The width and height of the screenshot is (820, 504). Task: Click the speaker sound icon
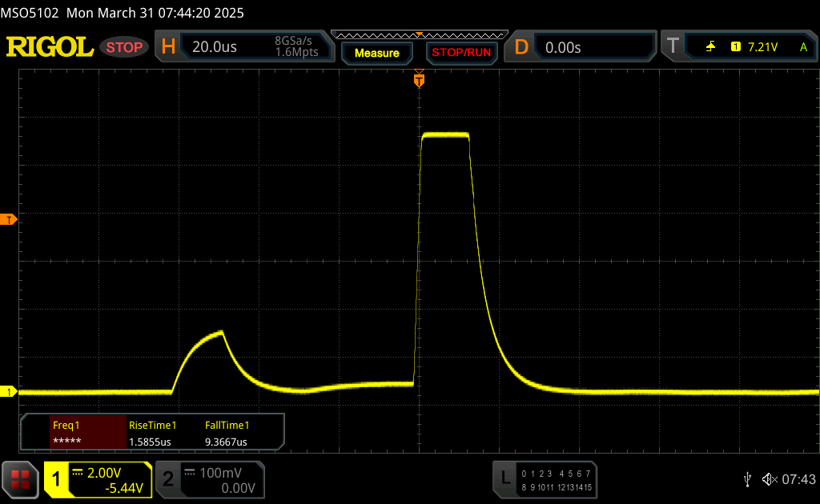click(x=769, y=478)
